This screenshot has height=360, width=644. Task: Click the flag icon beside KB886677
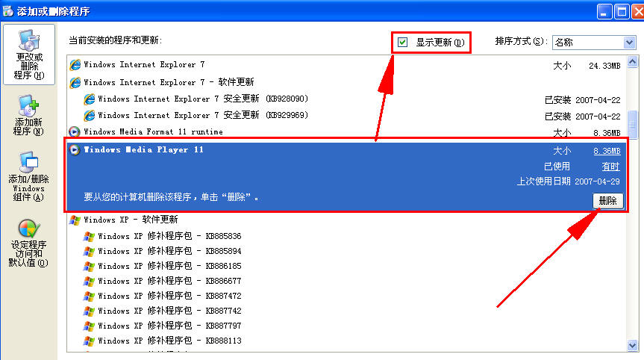click(89, 281)
